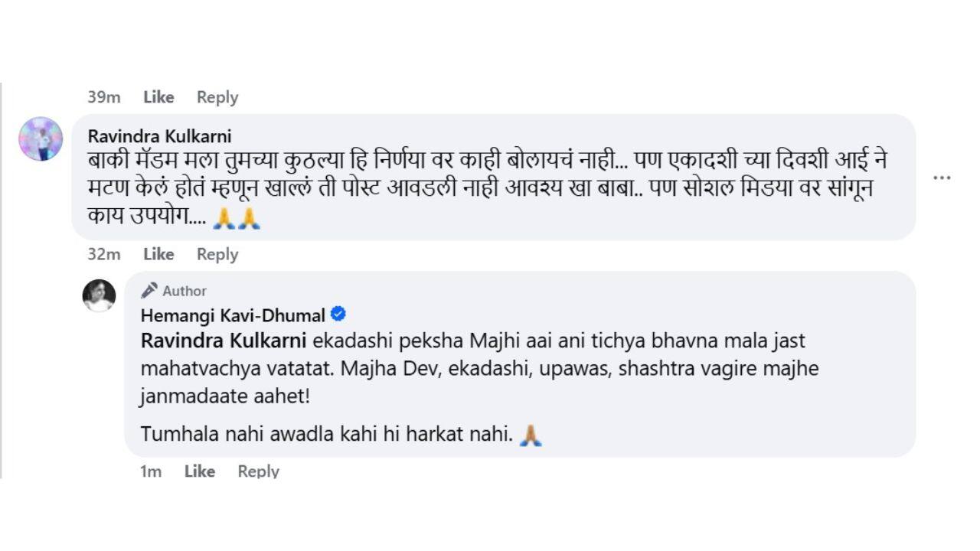This screenshot has width=980, height=551.
Task: Click the topmost Like link
Action: pyautogui.click(x=157, y=97)
